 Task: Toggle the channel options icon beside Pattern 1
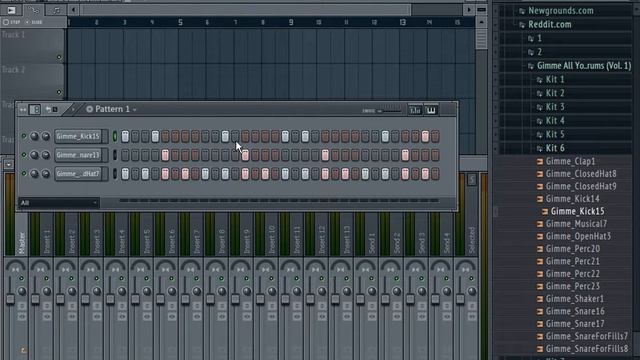tap(89, 109)
